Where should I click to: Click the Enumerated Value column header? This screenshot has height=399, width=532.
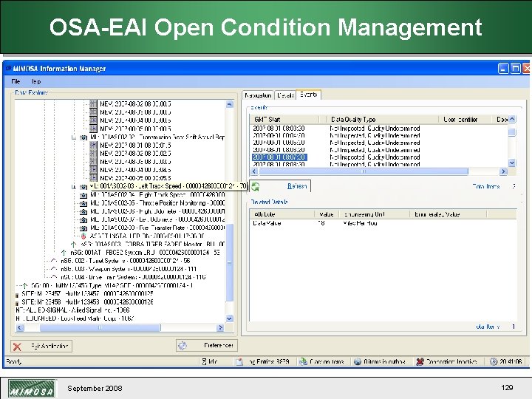coord(448,214)
